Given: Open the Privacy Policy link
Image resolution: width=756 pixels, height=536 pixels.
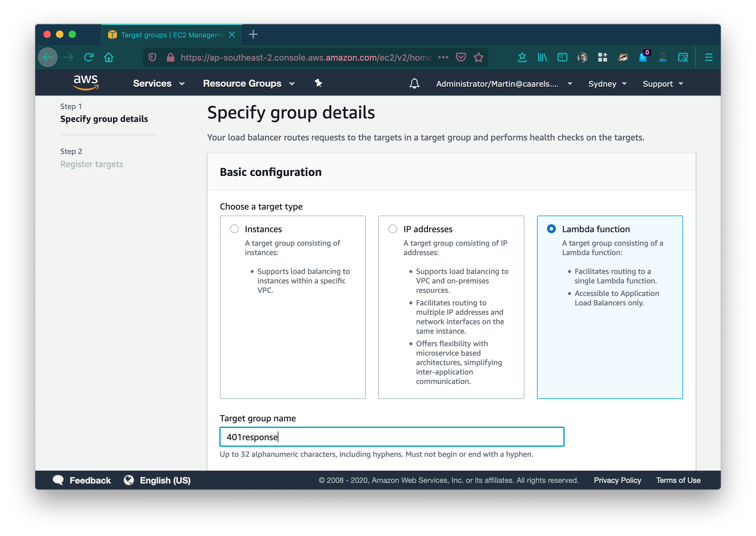Looking at the screenshot, I should (x=617, y=480).
